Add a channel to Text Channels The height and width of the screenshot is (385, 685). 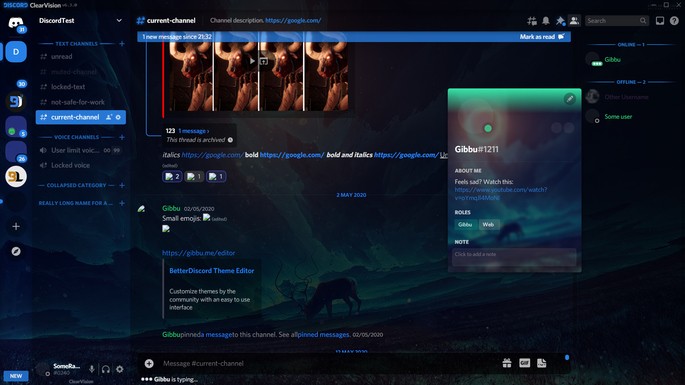[122, 44]
